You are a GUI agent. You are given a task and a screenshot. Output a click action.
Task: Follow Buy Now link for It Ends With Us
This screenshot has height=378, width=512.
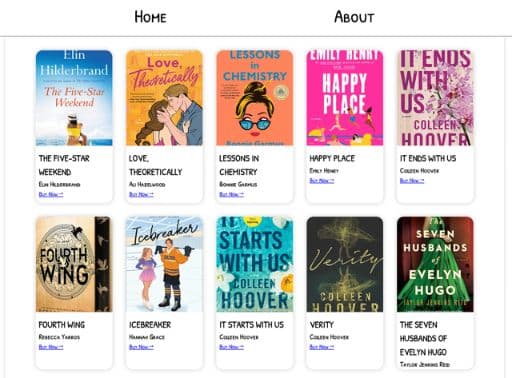(412, 181)
